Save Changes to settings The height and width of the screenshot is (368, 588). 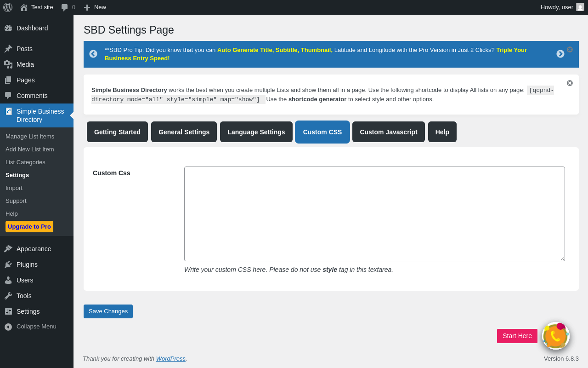[108, 311]
